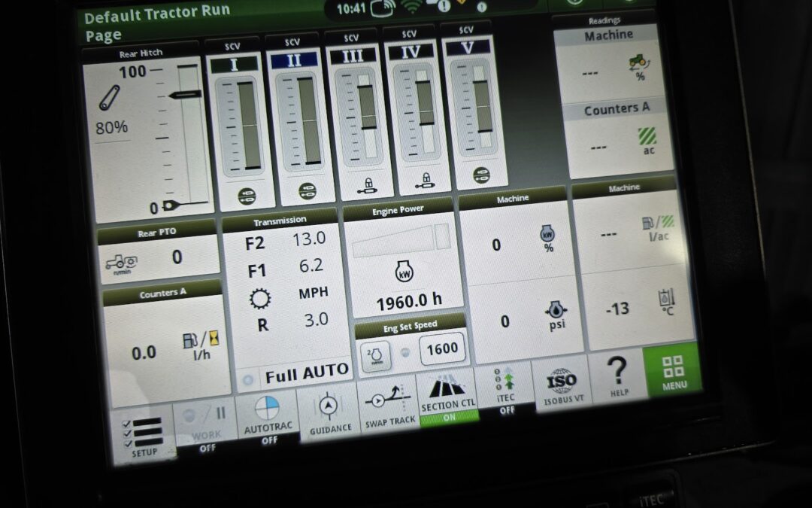
Task: Select the SCV II header label
Action: [294, 60]
